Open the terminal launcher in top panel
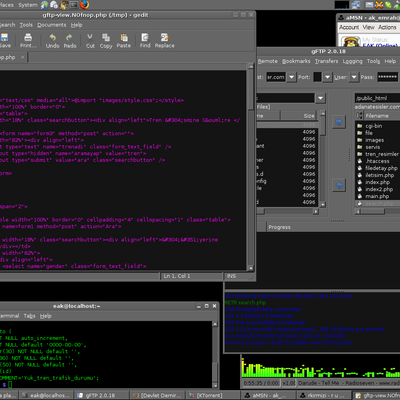This screenshot has height=400, width=400. click(74, 5)
